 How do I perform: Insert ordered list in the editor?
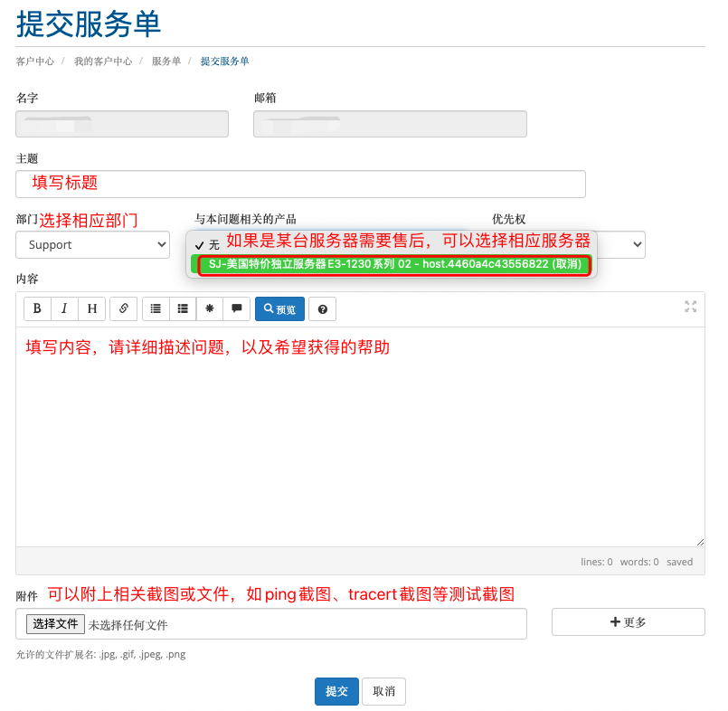click(183, 308)
